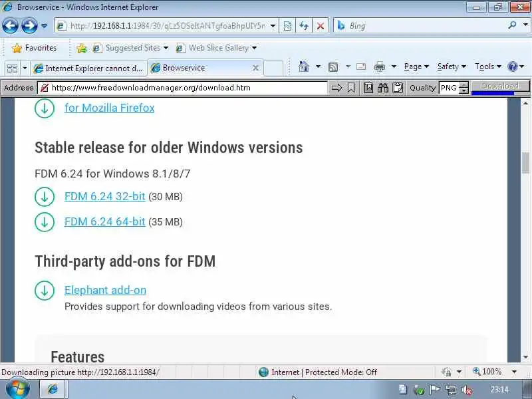Click the Browservice open bookmarks icon

tap(368, 88)
